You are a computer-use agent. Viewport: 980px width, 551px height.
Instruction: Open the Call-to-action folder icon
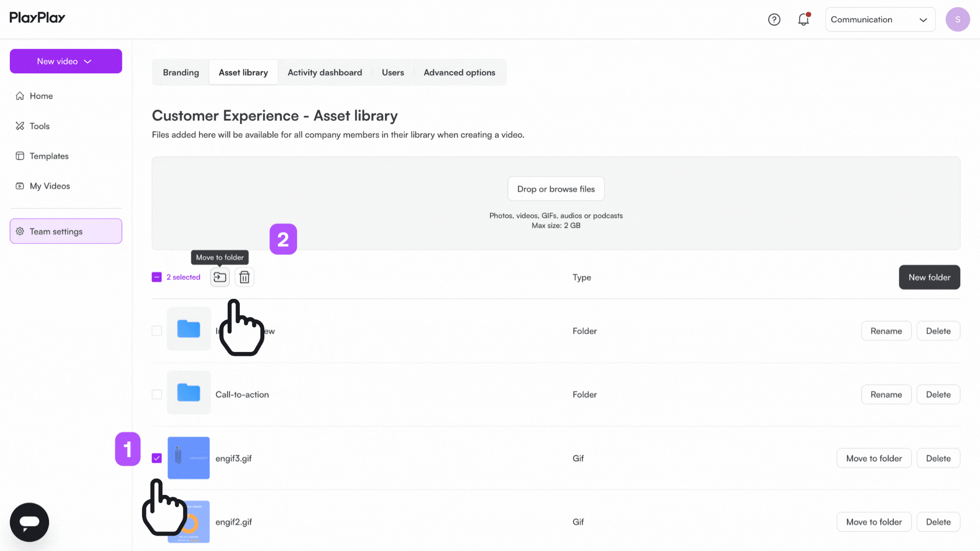[188, 393]
